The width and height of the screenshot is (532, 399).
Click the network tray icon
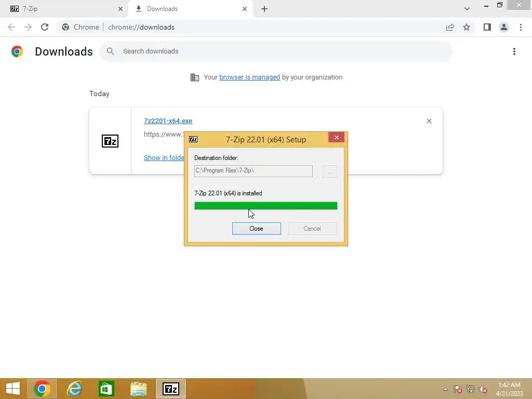tap(471, 389)
